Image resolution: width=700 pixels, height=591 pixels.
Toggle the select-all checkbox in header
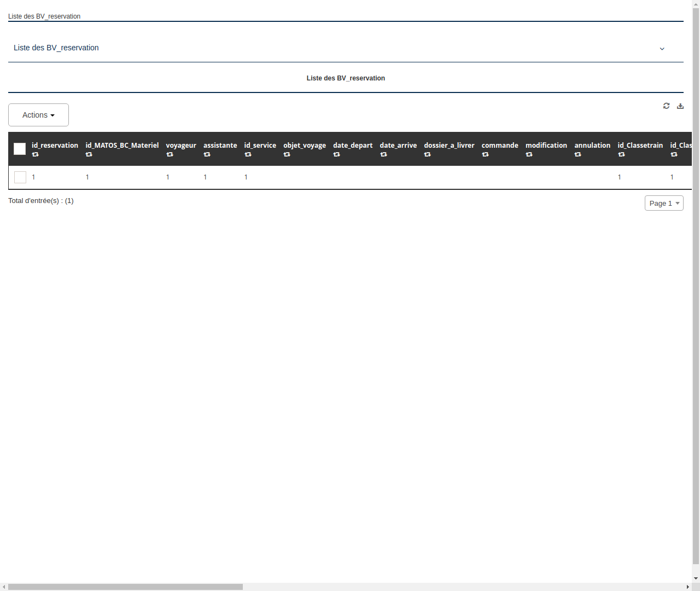(20, 148)
